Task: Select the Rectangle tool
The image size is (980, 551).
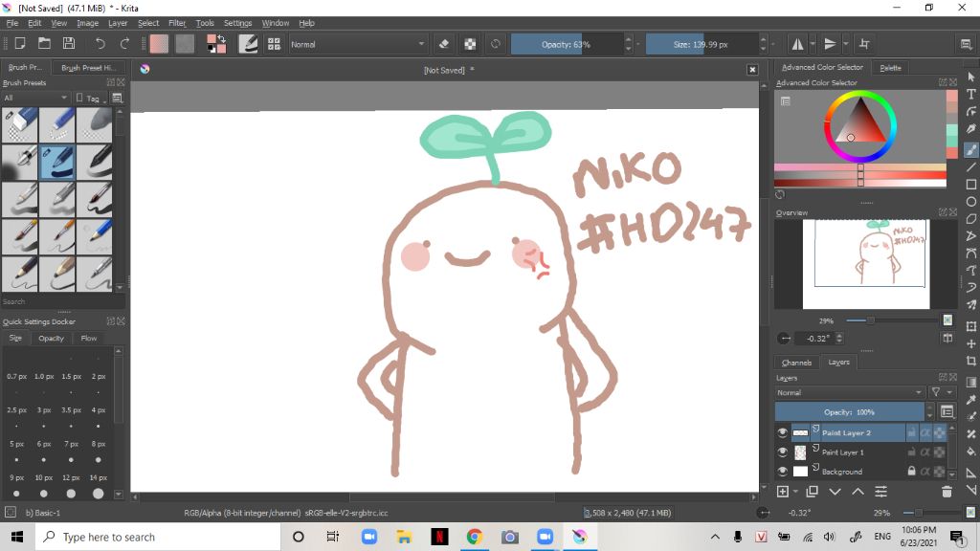Action: tap(971, 185)
